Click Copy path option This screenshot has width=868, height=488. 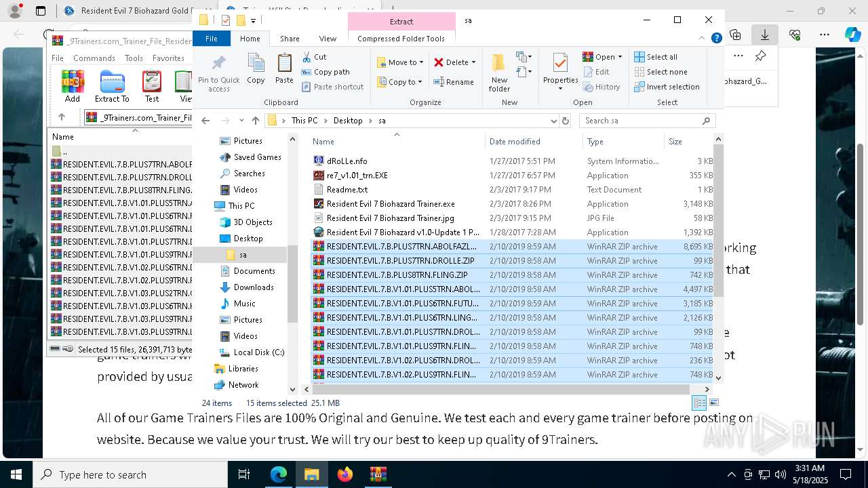tap(325, 72)
